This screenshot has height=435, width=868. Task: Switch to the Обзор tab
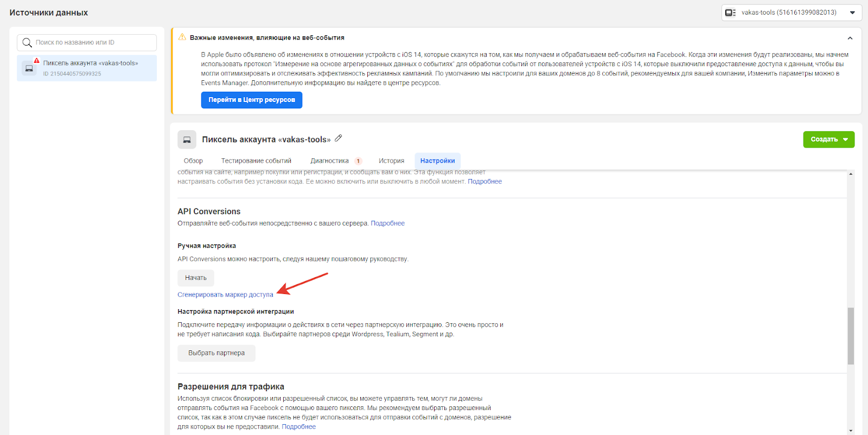[x=193, y=161]
